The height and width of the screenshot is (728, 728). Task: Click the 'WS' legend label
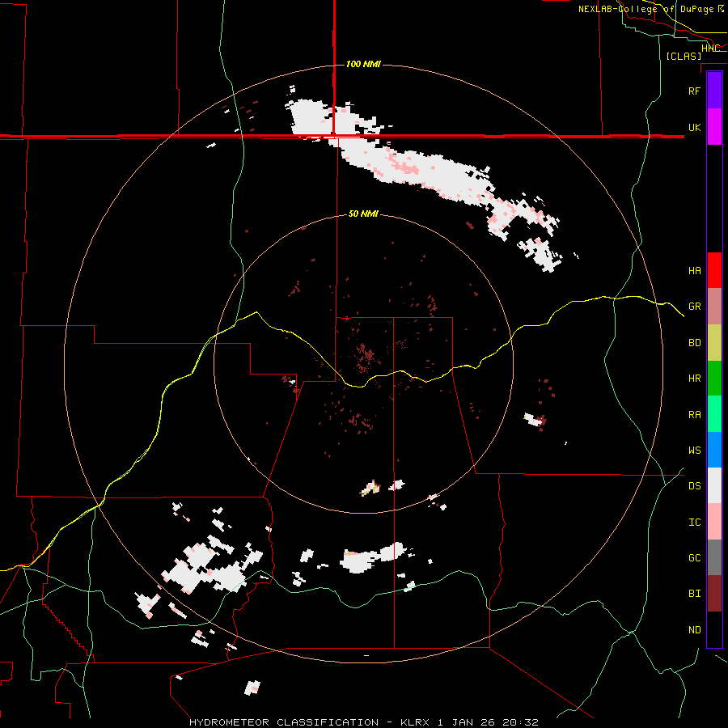(x=694, y=451)
